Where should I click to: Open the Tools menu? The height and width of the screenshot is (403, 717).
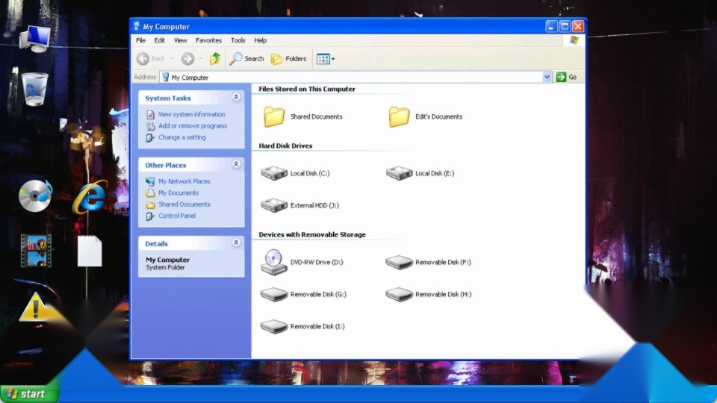point(238,40)
